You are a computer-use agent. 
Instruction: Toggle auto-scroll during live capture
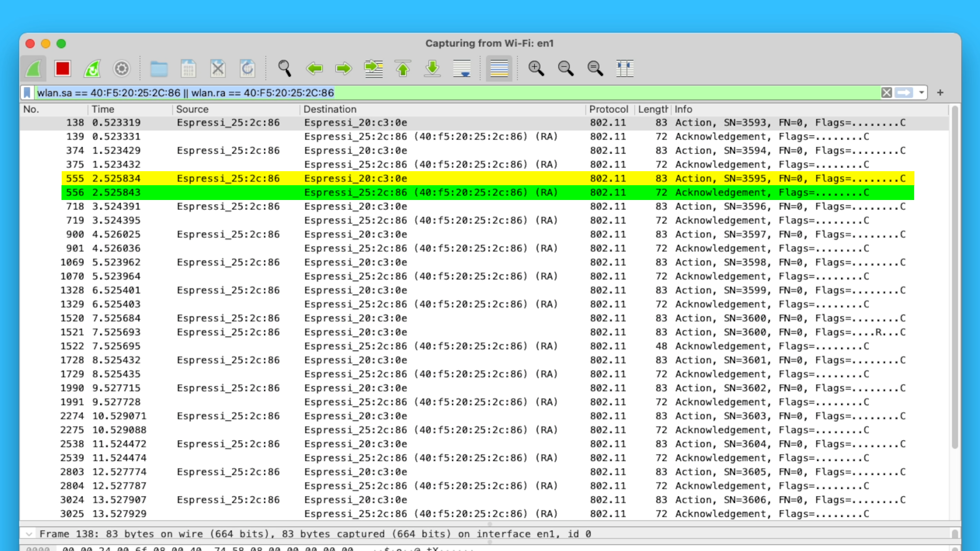click(x=462, y=69)
